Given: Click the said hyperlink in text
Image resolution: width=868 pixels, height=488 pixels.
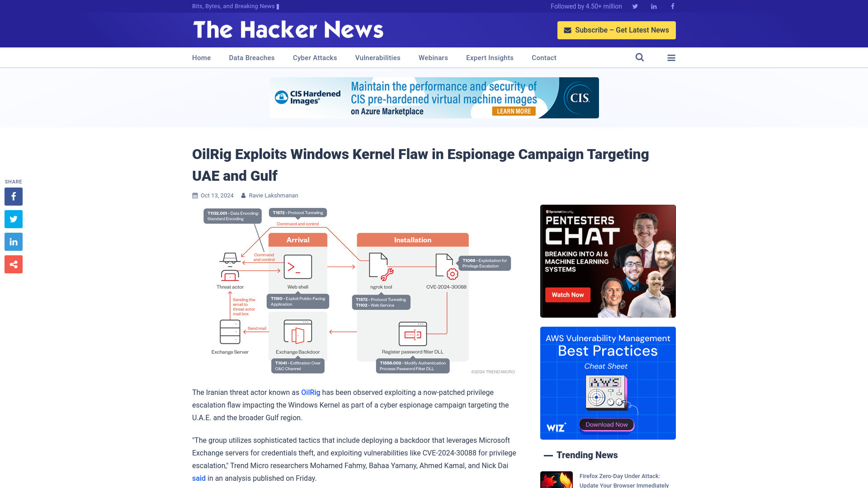Looking at the screenshot, I should click(x=198, y=478).
